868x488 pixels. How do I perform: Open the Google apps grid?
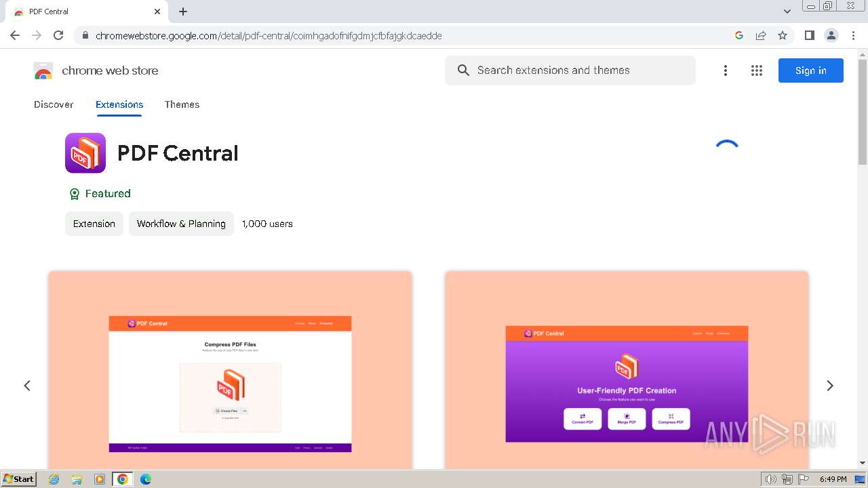pos(757,70)
